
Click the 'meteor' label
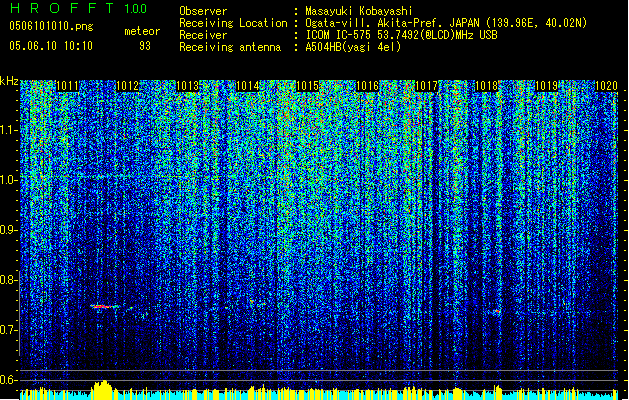142,31
